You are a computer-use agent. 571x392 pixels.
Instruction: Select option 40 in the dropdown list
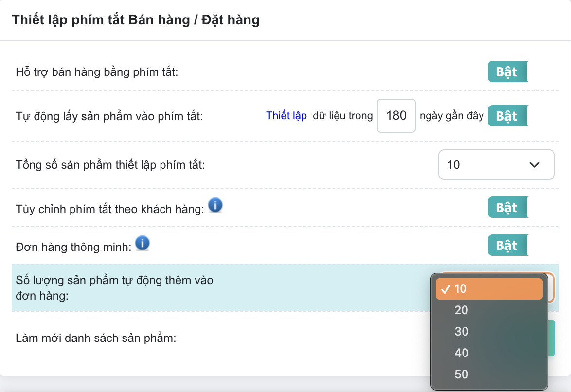coord(489,353)
